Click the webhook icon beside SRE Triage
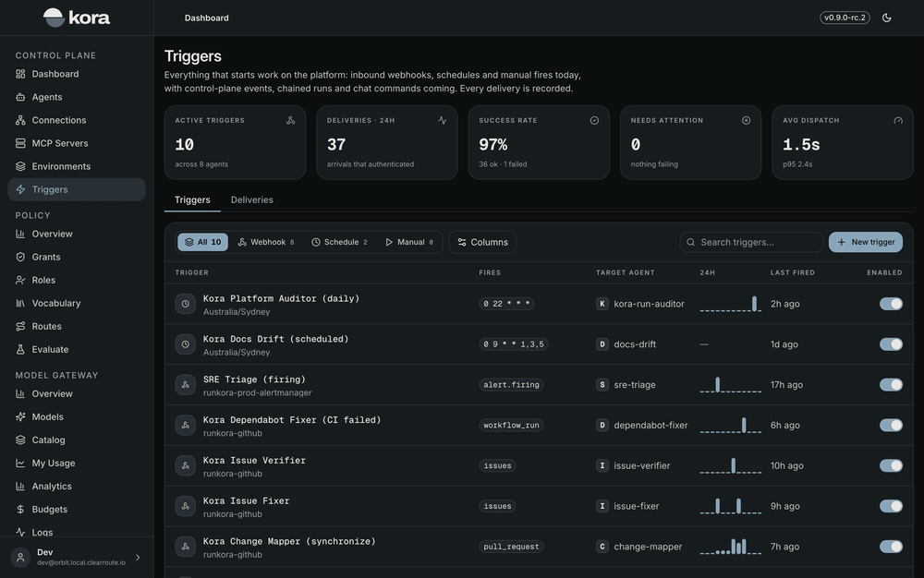The image size is (924, 578). [x=185, y=385]
